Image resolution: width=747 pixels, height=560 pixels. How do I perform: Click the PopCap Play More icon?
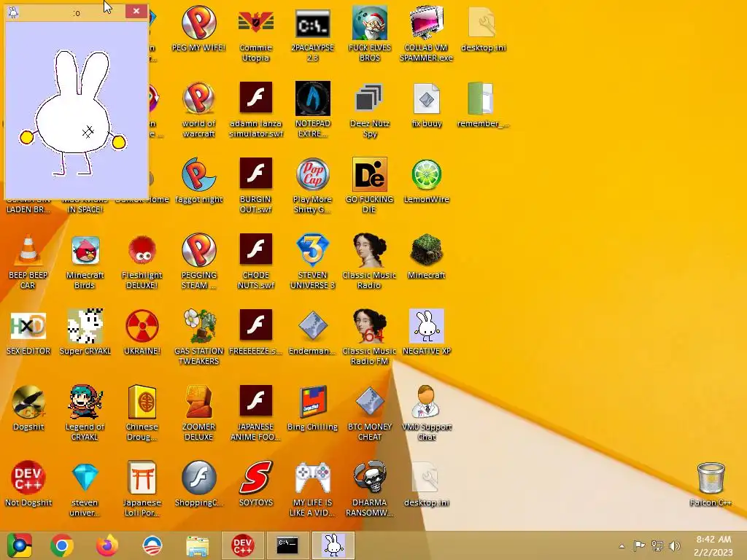[312, 174]
